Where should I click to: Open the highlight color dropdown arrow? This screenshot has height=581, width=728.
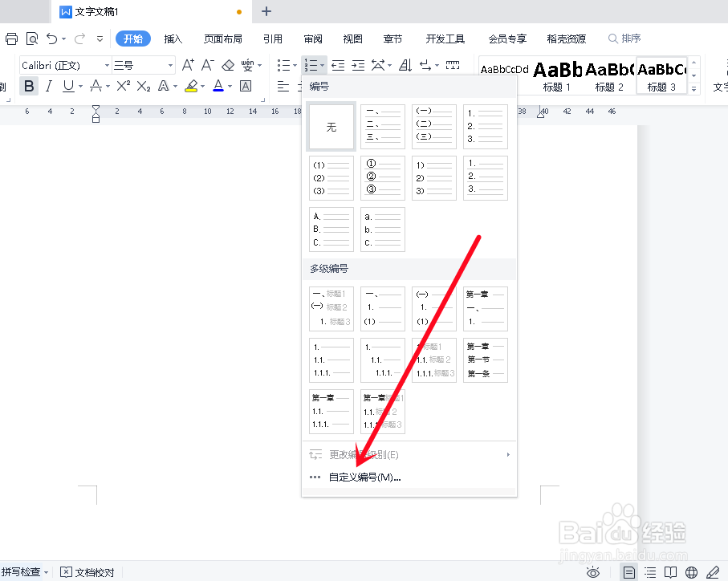click(203, 86)
